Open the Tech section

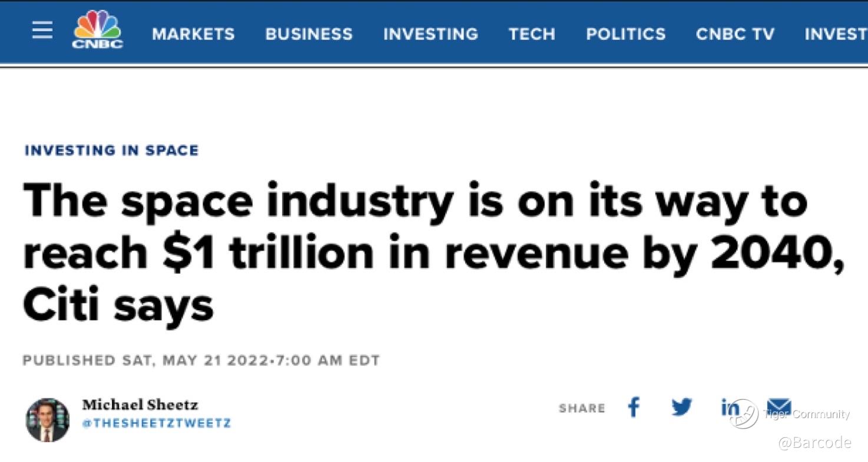(x=532, y=34)
